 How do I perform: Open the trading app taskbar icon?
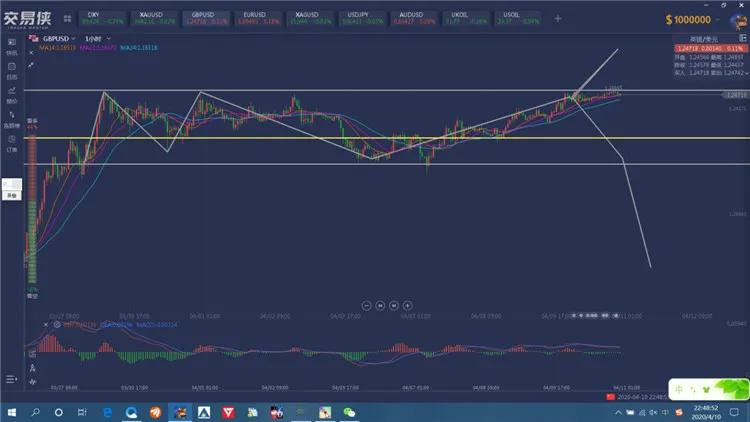(180, 412)
